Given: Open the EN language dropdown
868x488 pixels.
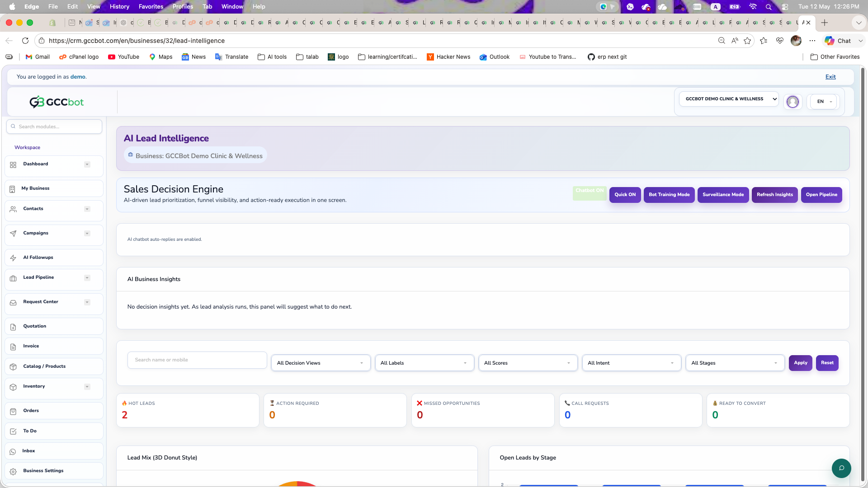Looking at the screenshot, I should pyautogui.click(x=824, y=102).
